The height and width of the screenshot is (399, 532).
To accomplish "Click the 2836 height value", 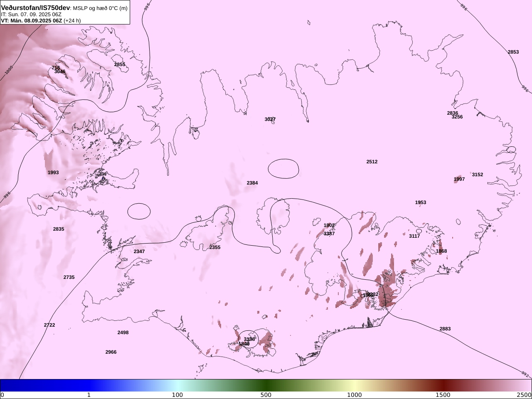I will pos(453,113).
